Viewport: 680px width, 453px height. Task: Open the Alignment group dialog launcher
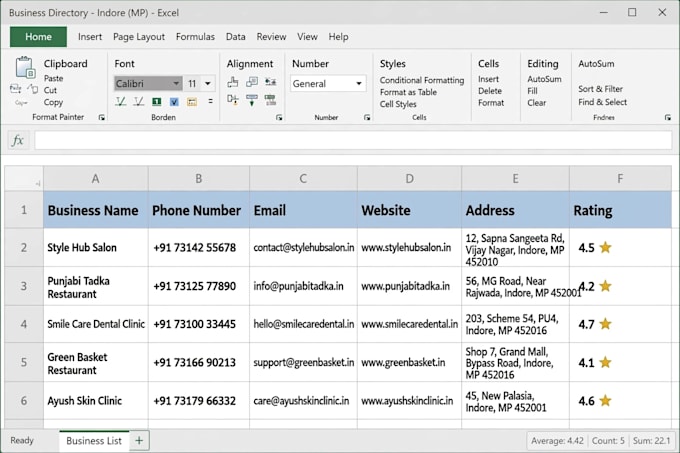coord(279,117)
